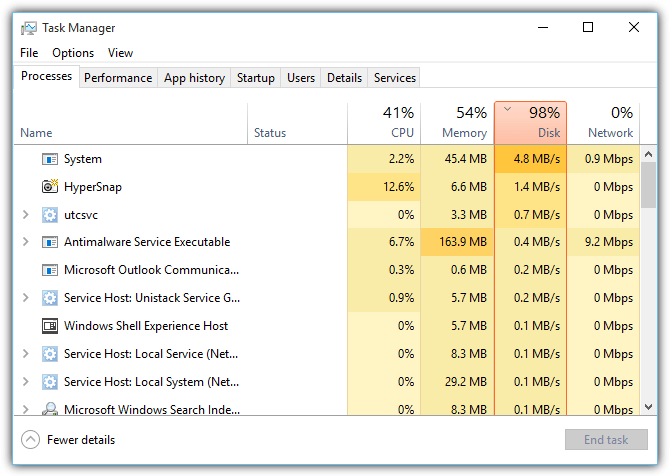Select Microsoft Outlook Communications row

(x=327, y=270)
